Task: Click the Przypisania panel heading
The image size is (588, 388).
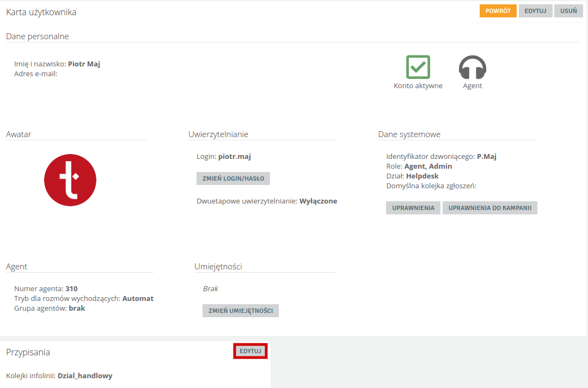Action: coord(28,352)
